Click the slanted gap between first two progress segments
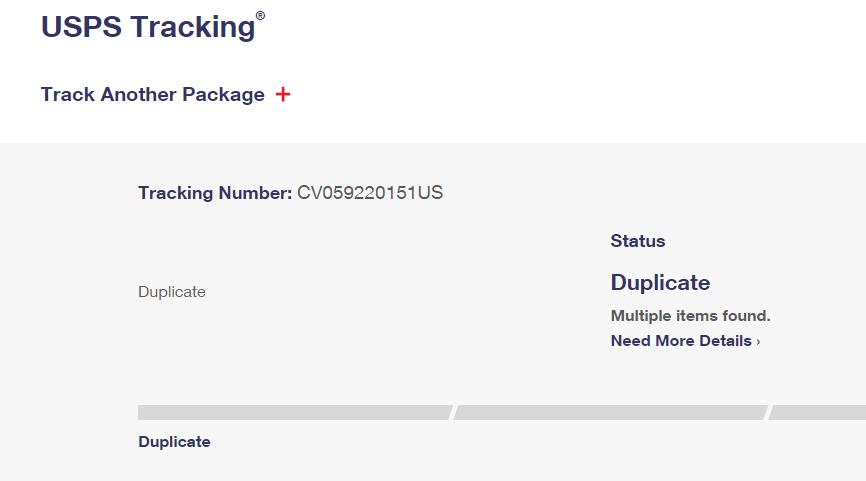This screenshot has height=481, width=866. (453, 412)
